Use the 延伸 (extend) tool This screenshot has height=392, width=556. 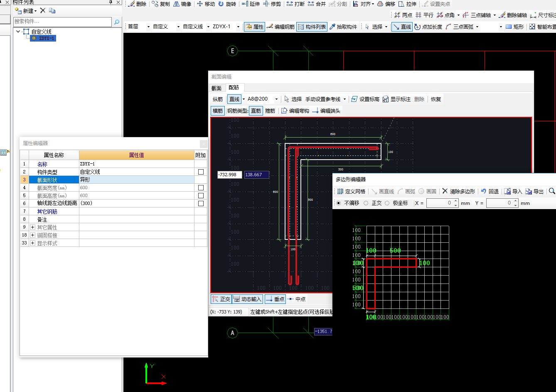251,4
